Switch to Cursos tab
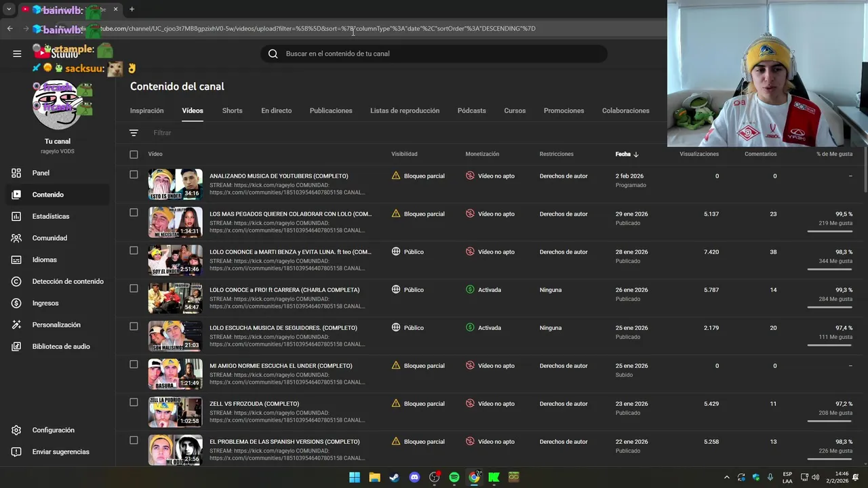 coord(515,110)
